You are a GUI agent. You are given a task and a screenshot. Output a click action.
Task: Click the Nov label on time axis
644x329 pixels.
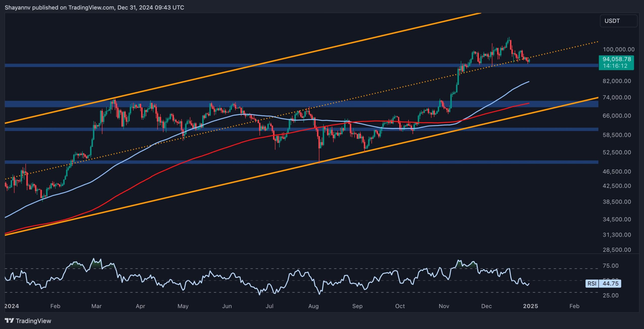pyautogui.click(x=444, y=306)
